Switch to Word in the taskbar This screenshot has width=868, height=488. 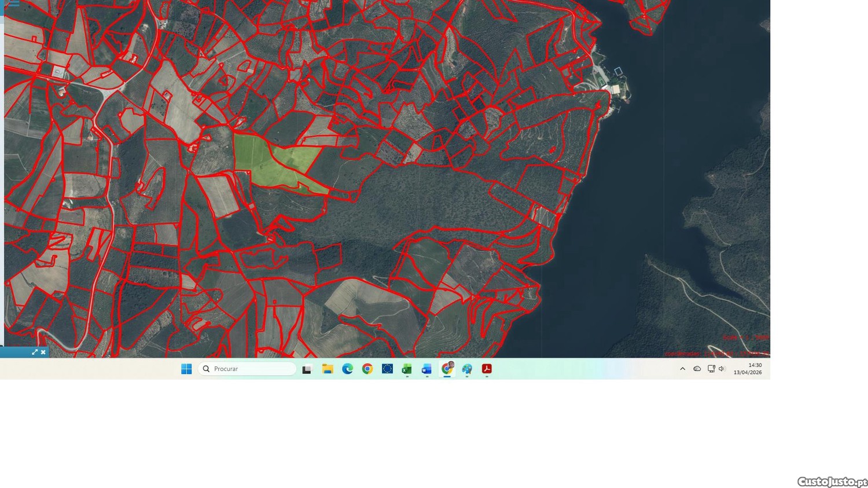[x=427, y=369]
